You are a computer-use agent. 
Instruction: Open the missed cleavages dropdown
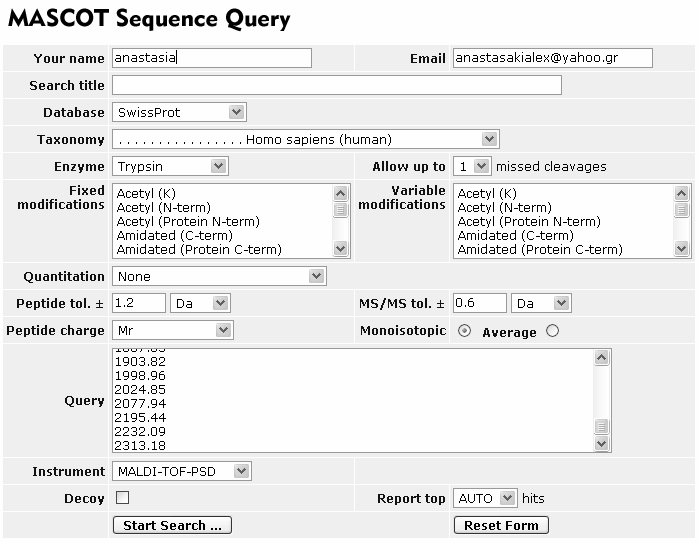[x=472, y=166]
